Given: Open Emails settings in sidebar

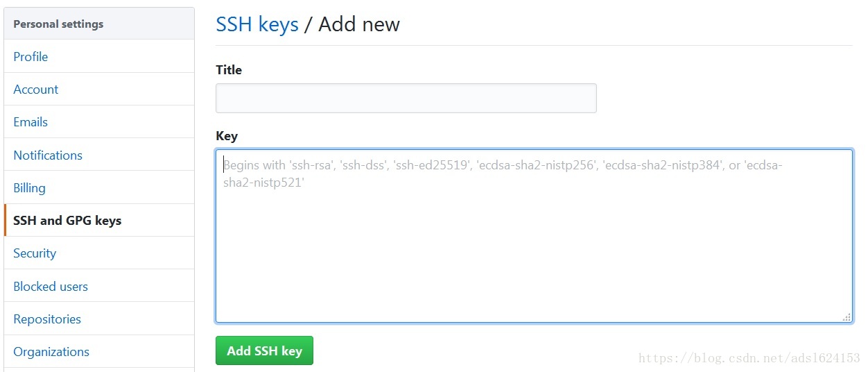Looking at the screenshot, I should tap(31, 122).
